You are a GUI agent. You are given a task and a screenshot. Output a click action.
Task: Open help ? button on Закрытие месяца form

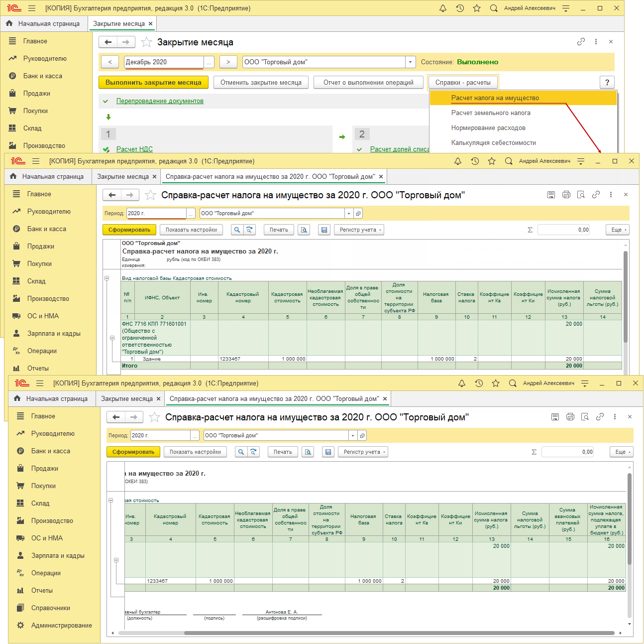(x=607, y=83)
